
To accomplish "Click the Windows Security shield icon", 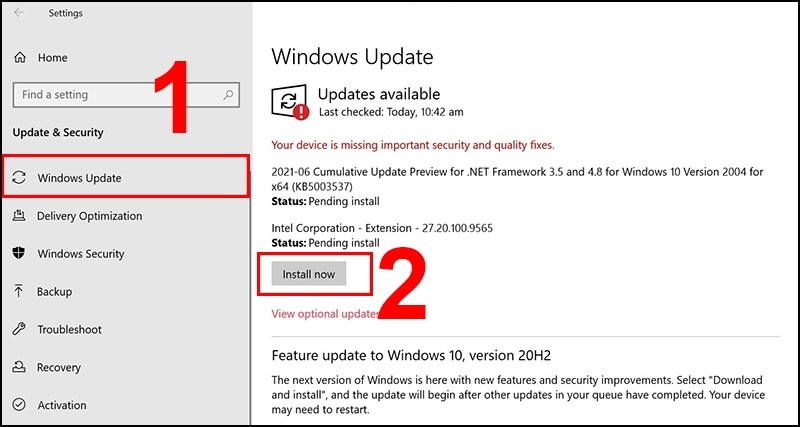I will click(18, 254).
